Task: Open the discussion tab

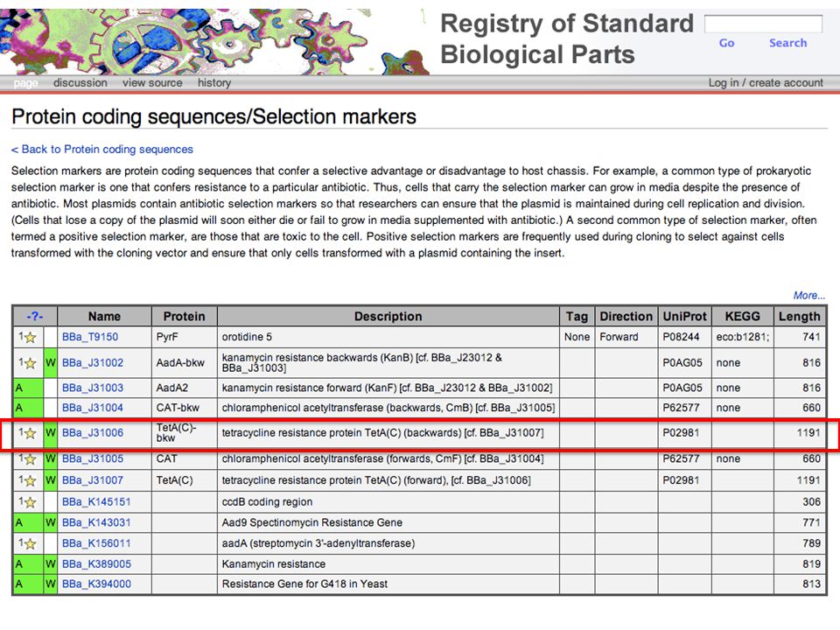Action: tap(80, 83)
